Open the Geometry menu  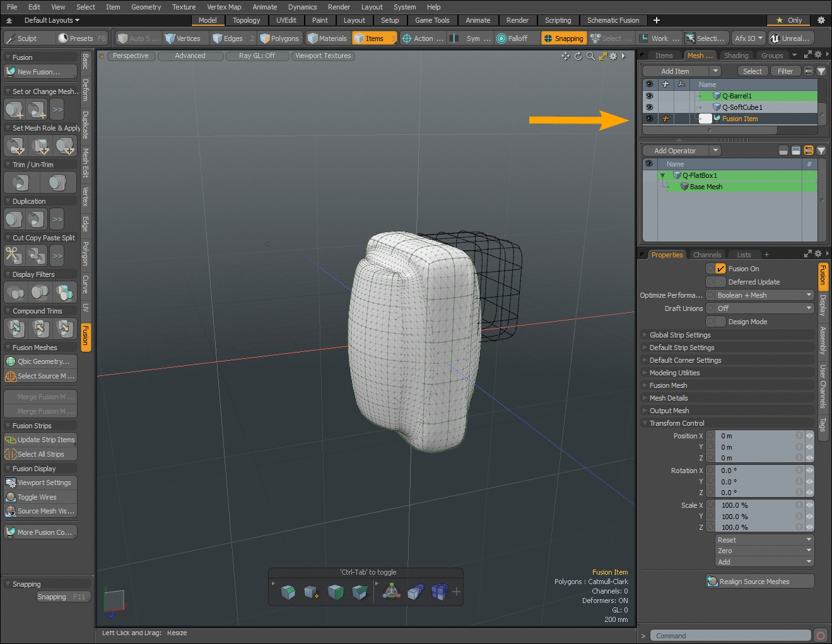146,7
